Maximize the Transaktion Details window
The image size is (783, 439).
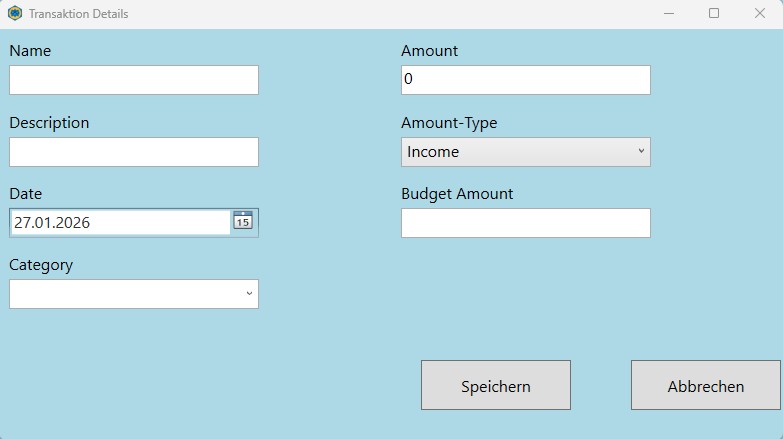point(714,14)
